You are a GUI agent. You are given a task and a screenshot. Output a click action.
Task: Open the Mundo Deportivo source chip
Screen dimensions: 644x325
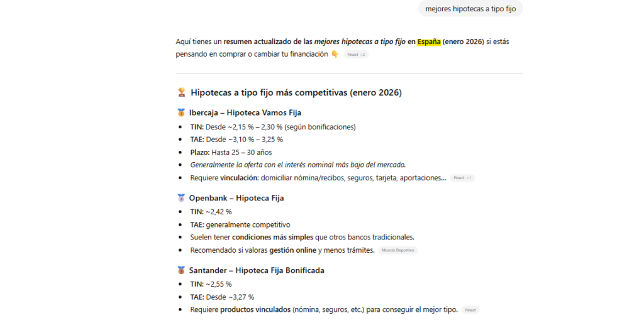pos(397,250)
